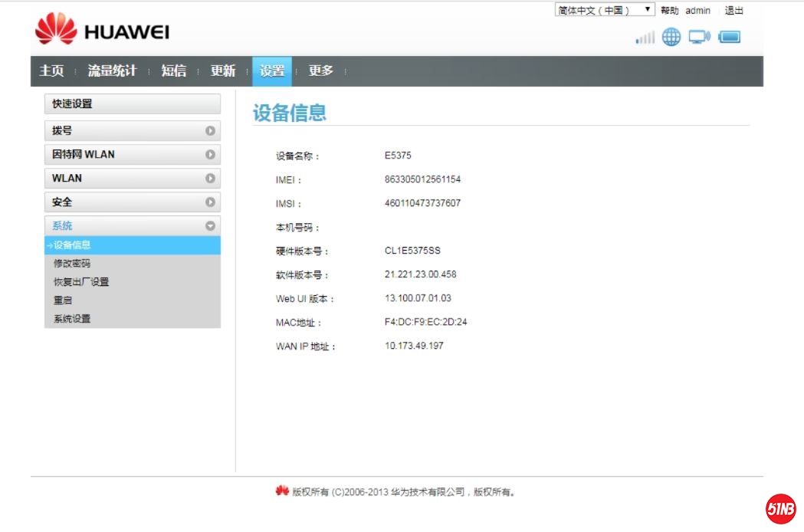Click the Wi-Fi device status icon
804x532 pixels.
click(x=700, y=36)
